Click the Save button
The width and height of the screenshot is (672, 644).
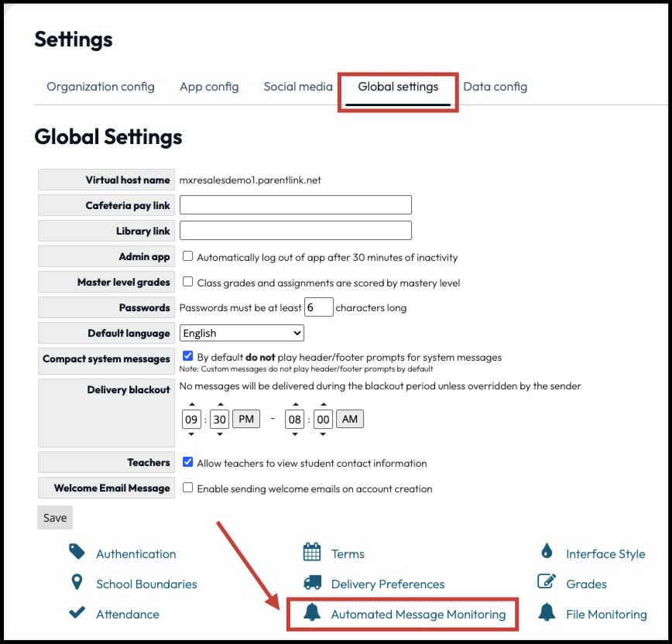pyautogui.click(x=54, y=517)
